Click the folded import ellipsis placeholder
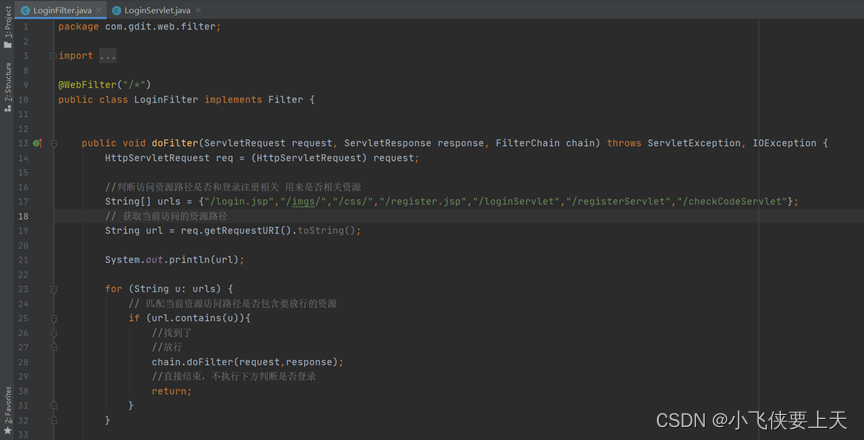This screenshot has height=440, width=864. (x=108, y=56)
